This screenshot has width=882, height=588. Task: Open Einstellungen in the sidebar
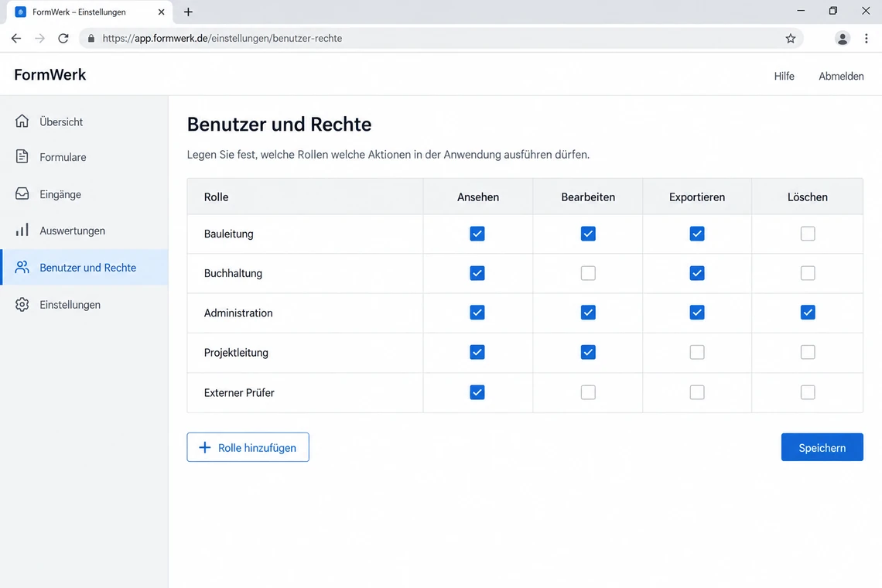tap(84, 304)
